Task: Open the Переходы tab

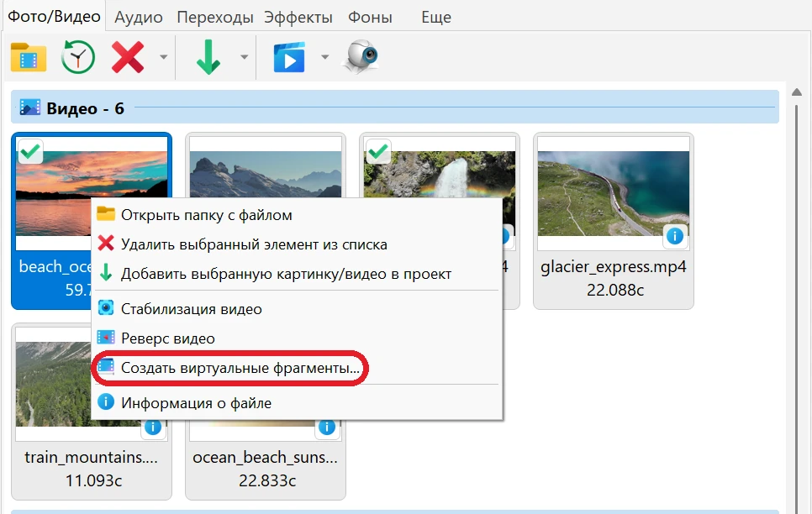Action: pyautogui.click(x=215, y=17)
